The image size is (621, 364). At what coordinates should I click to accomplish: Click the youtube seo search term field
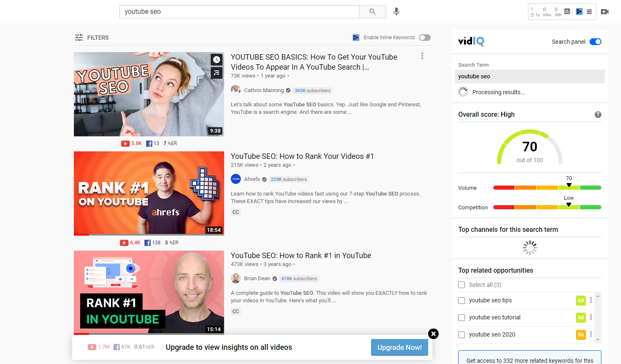[530, 76]
